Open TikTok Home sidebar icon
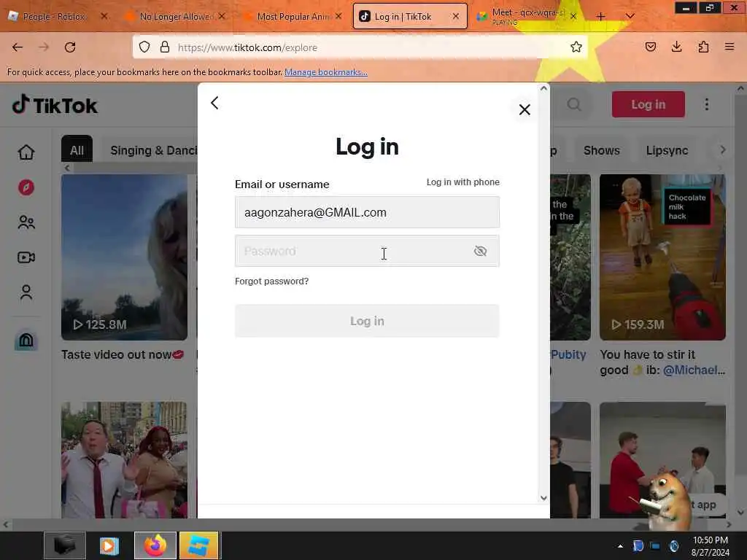The image size is (747, 560). point(26,152)
